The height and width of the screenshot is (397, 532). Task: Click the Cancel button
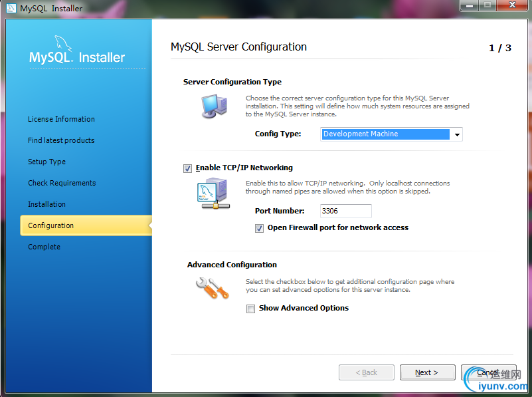489,372
